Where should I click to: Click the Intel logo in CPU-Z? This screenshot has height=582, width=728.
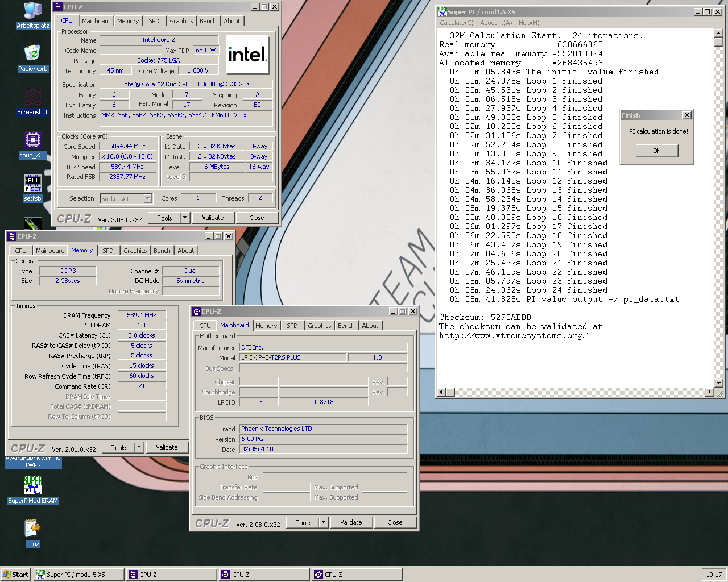(x=247, y=55)
